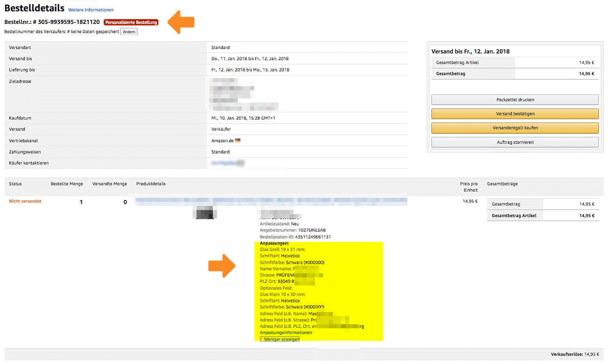Click the Nicht versendet status
608x364 pixels.
pyautogui.click(x=25, y=201)
